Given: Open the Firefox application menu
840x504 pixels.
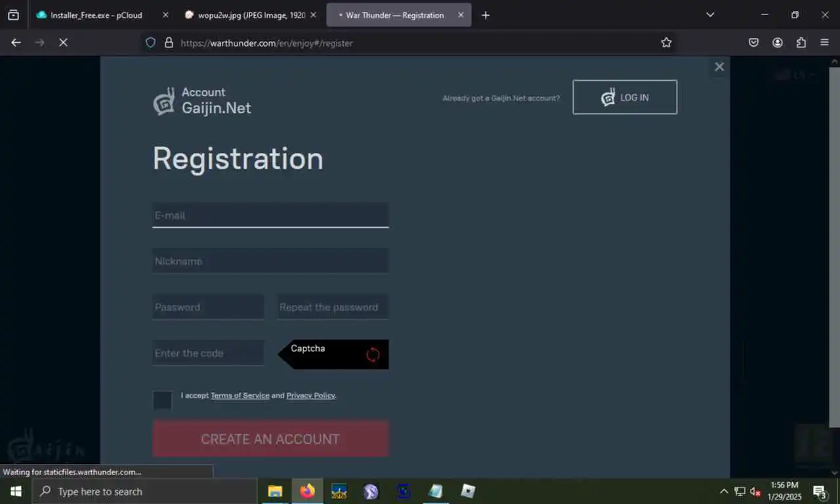Looking at the screenshot, I should [x=825, y=43].
